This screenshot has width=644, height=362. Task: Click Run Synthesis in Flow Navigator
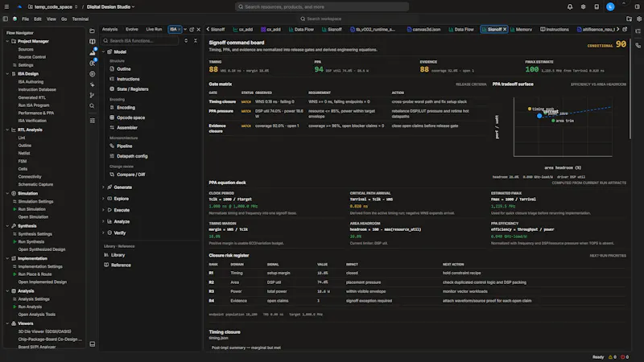click(x=31, y=242)
